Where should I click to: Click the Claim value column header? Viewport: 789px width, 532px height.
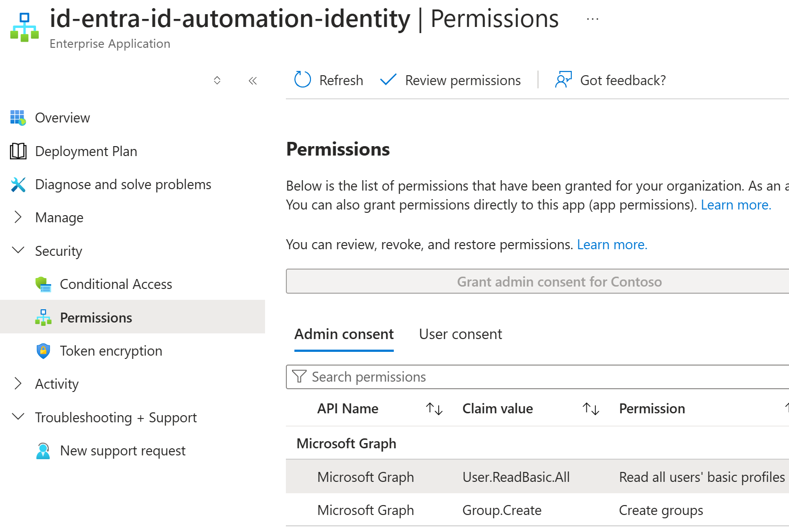coord(497,409)
